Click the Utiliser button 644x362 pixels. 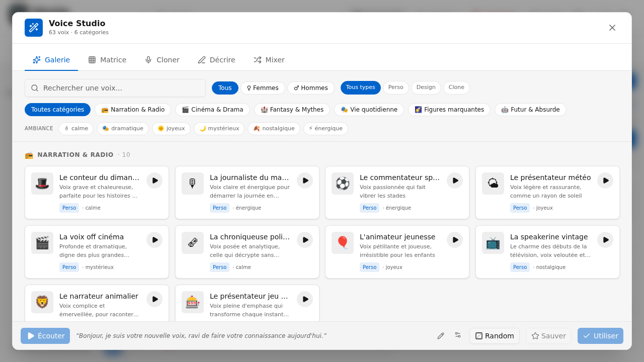[600, 336]
